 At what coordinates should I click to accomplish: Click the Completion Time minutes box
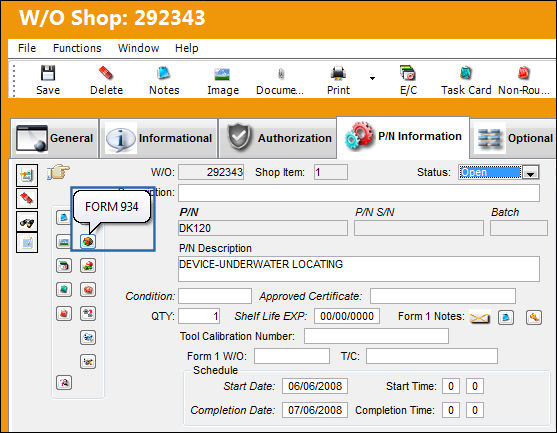coord(475,410)
